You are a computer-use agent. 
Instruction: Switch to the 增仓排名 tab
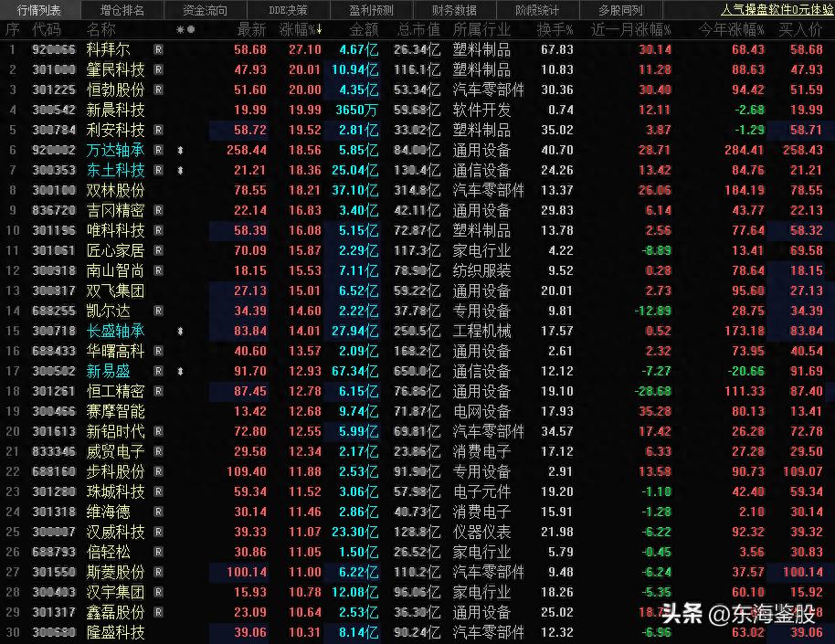(121, 9)
